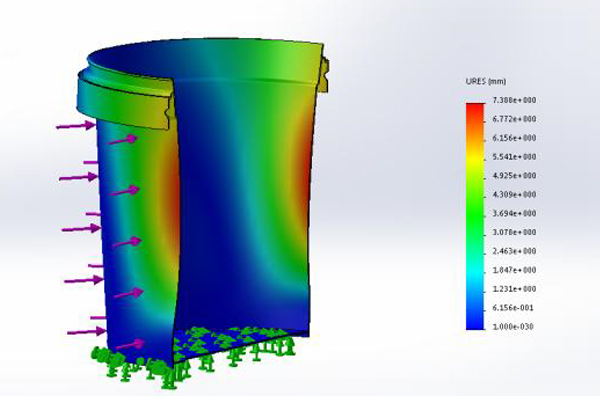Click the 3.078e+000 legend value
Image resolution: width=600 pixels, height=400 pixels.
point(515,233)
